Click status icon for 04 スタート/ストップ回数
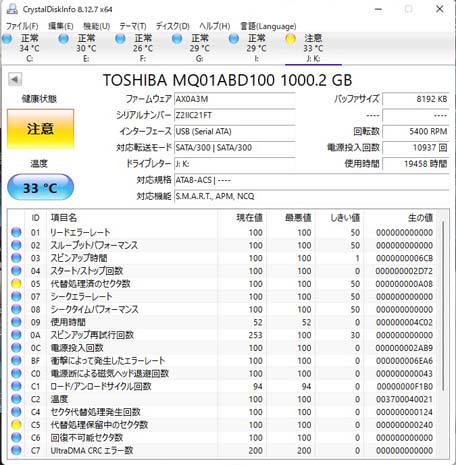The height and width of the screenshot is (465, 456). tap(16, 271)
